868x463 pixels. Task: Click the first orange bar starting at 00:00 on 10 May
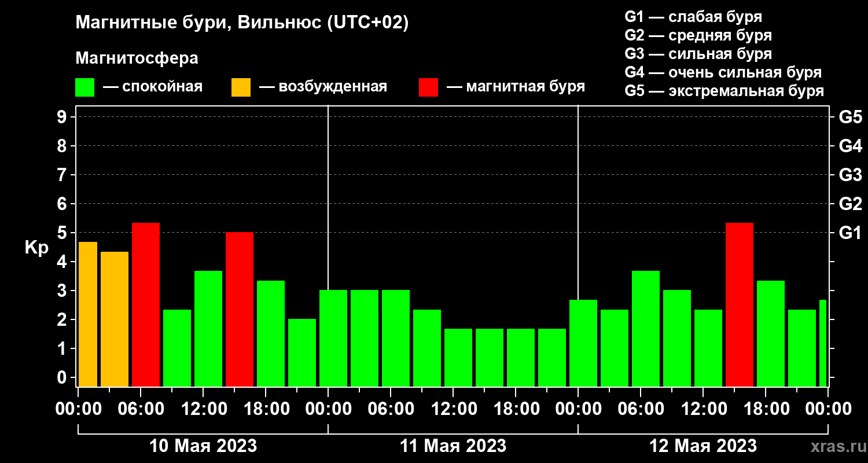pos(88,314)
